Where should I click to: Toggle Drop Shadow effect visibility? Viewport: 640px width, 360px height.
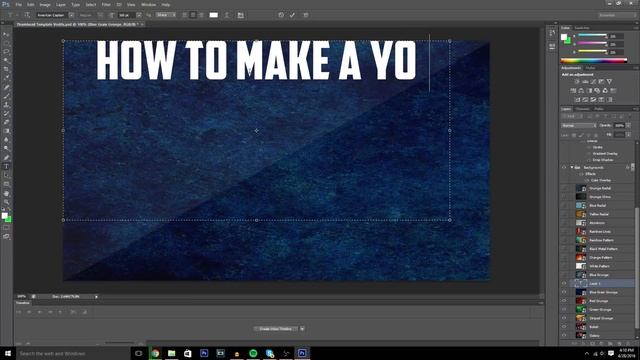pos(589,160)
